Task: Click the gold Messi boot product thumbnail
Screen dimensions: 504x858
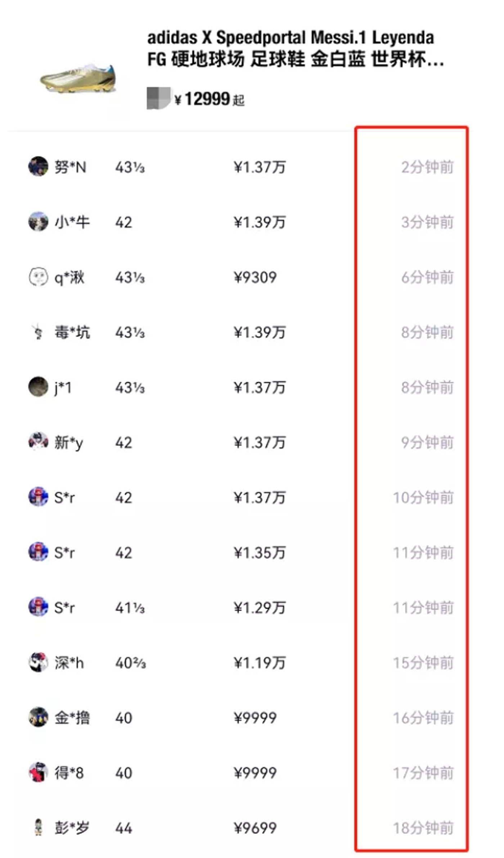Action: 78,78
